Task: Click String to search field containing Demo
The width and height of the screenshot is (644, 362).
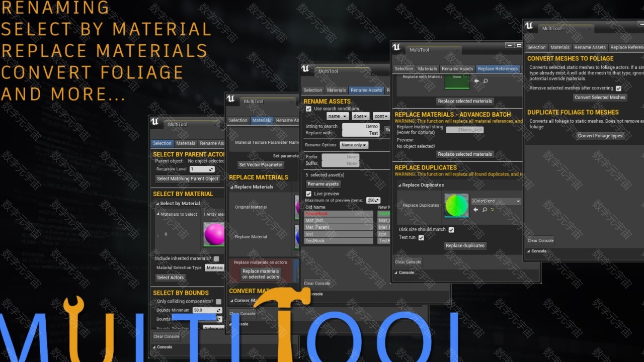Action: pyautogui.click(x=361, y=127)
